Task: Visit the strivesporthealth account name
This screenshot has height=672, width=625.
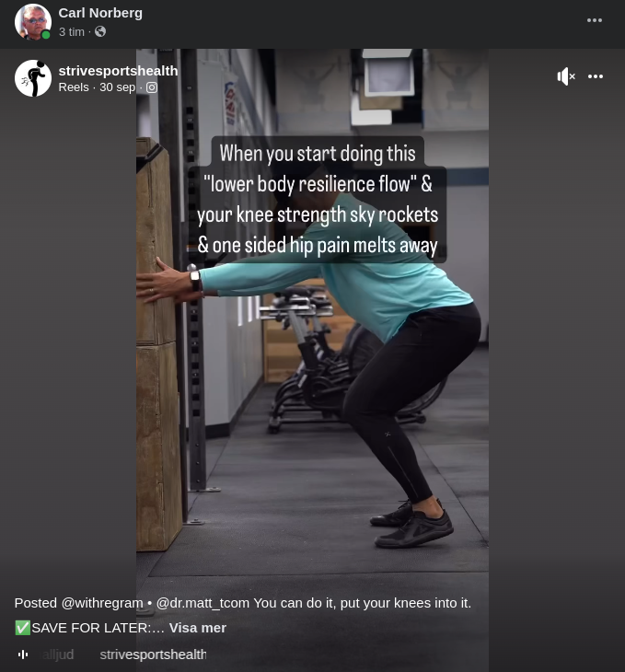Action: pos(118,71)
